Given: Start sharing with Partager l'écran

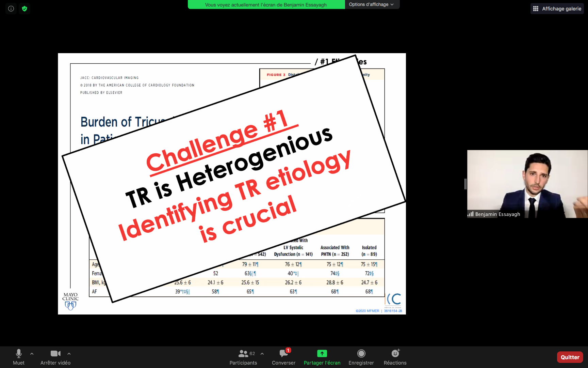Looking at the screenshot, I should coord(322,357).
